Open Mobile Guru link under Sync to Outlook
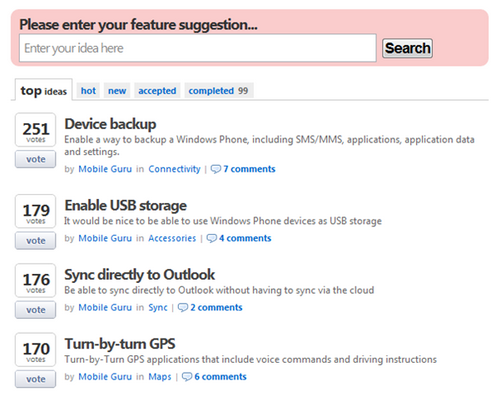The image size is (491, 398). coord(105,308)
